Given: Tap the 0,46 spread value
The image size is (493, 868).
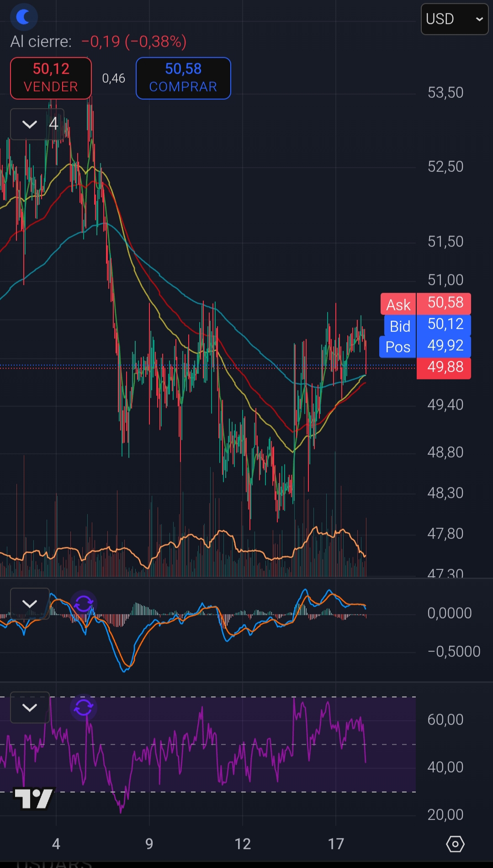Looking at the screenshot, I should pos(114,79).
